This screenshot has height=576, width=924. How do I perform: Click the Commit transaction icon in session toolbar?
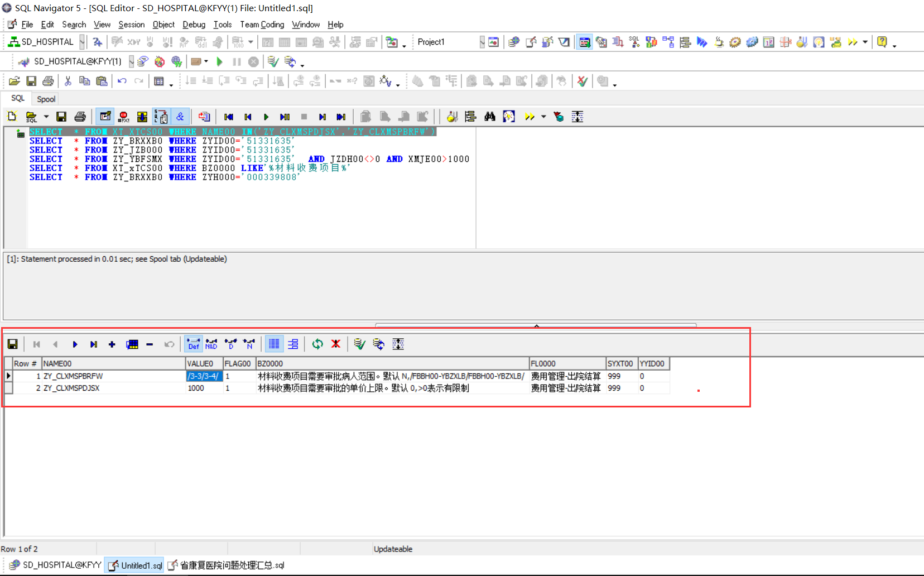tap(272, 61)
